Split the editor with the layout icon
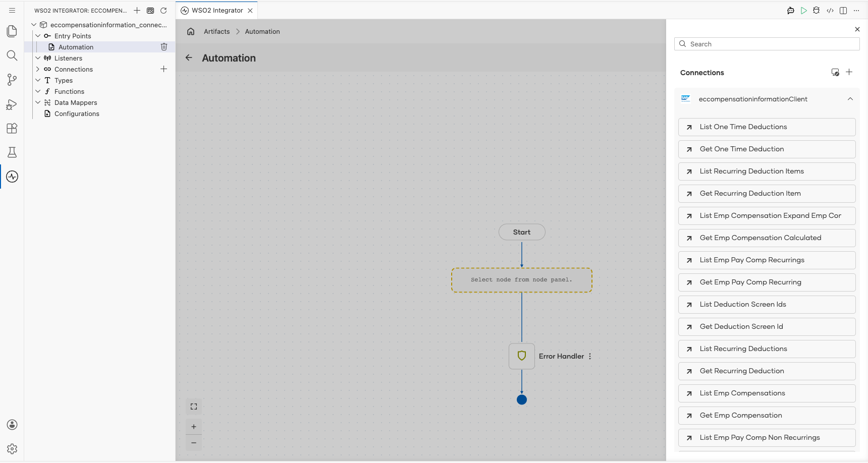This screenshot has width=868, height=463. [843, 11]
